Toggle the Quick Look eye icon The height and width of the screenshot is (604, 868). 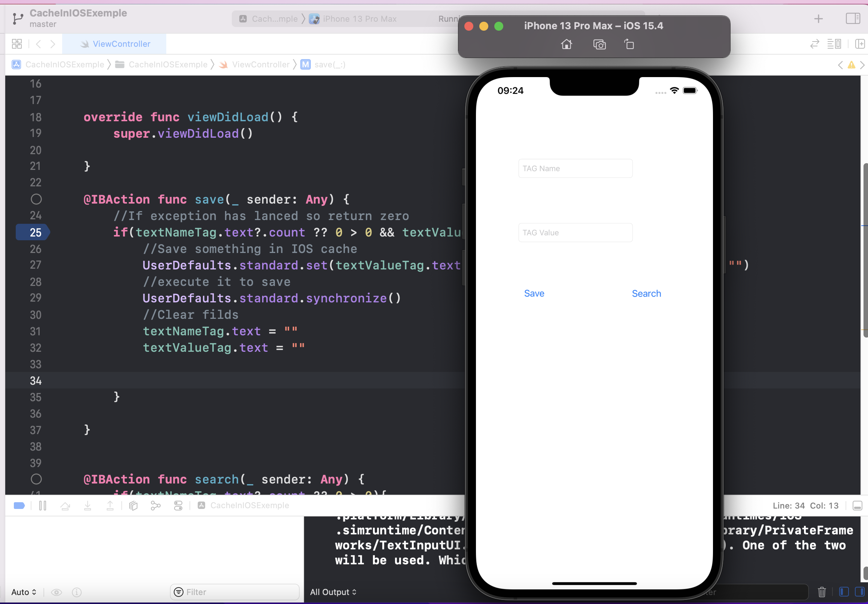tap(56, 592)
